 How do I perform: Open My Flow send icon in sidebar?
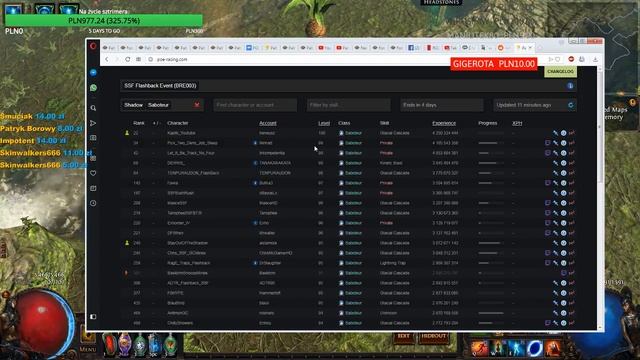[93, 123]
